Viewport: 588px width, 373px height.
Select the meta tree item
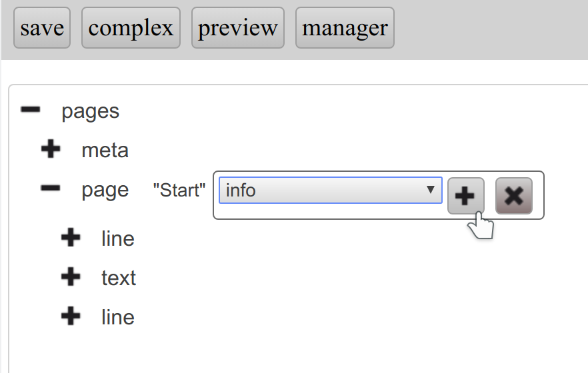[x=105, y=151]
